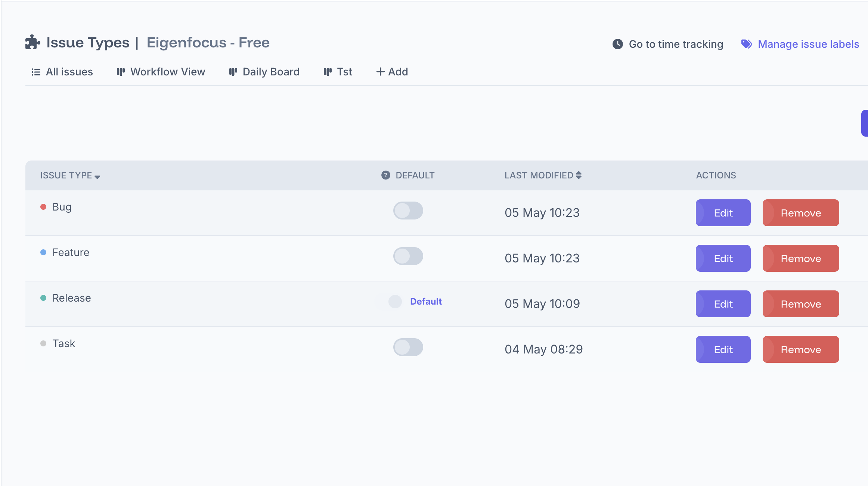Click the plus icon to add view

pyautogui.click(x=380, y=72)
